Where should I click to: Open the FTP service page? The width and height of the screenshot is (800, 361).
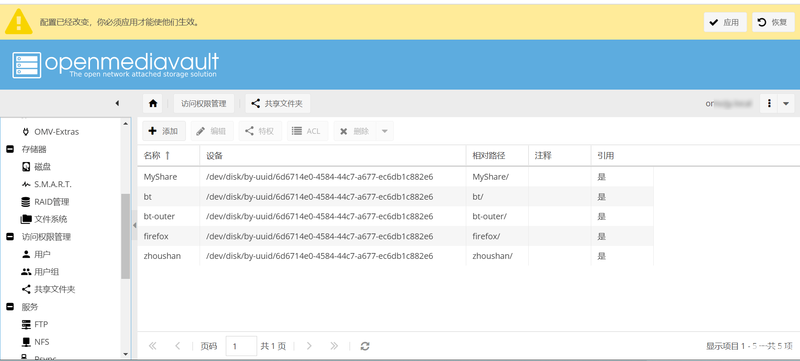(x=35, y=324)
